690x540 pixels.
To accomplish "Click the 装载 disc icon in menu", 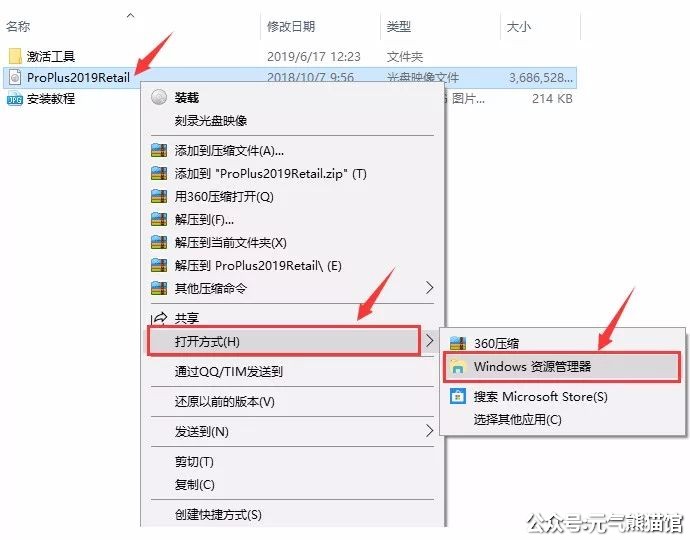I will click(158, 98).
